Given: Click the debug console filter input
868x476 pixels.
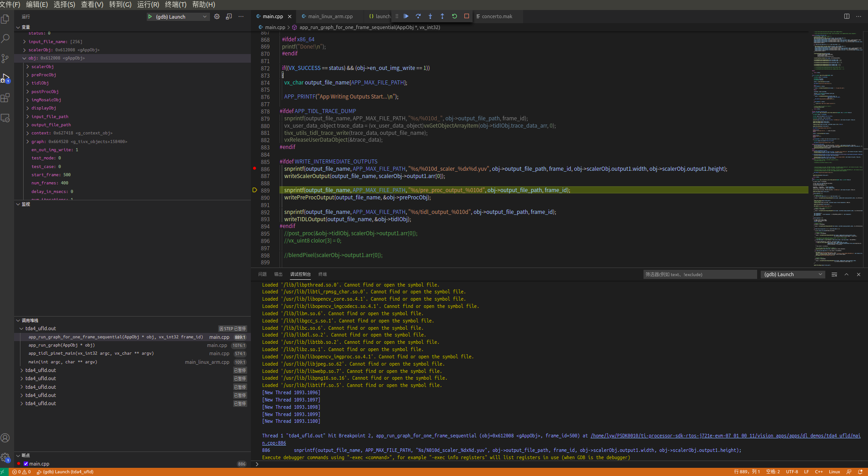Looking at the screenshot, I should (x=699, y=274).
